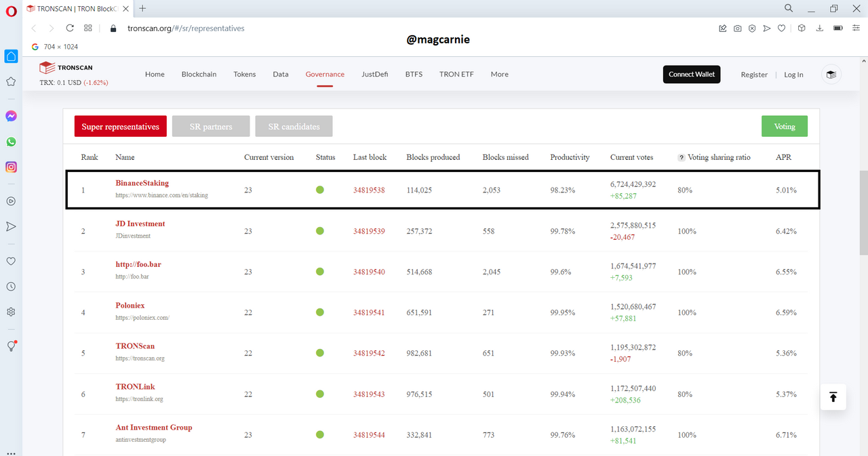Search tabs with magnifier icon

point(789,8)
